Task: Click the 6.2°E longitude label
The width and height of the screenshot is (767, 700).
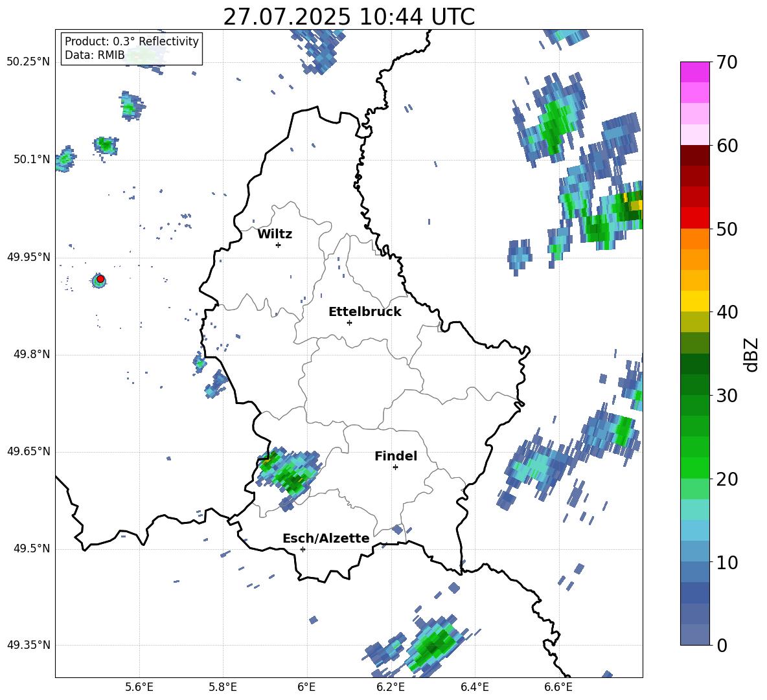Action: click(391, 688)
